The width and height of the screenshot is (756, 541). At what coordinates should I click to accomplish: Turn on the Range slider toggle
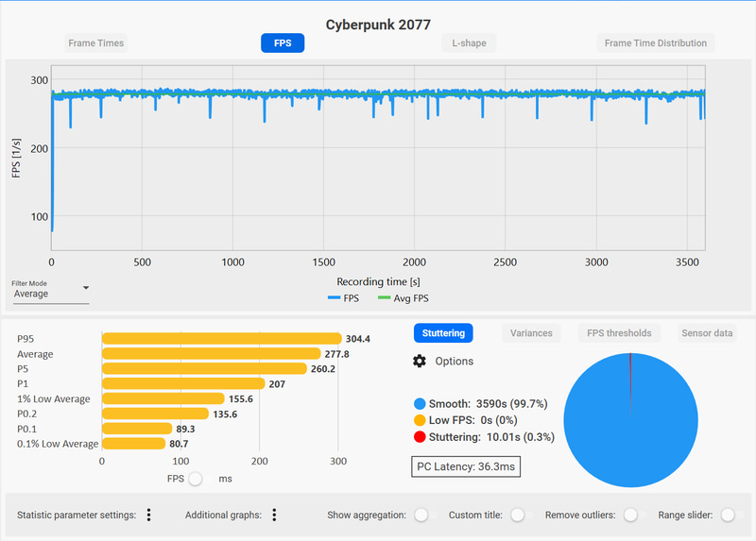728,515
